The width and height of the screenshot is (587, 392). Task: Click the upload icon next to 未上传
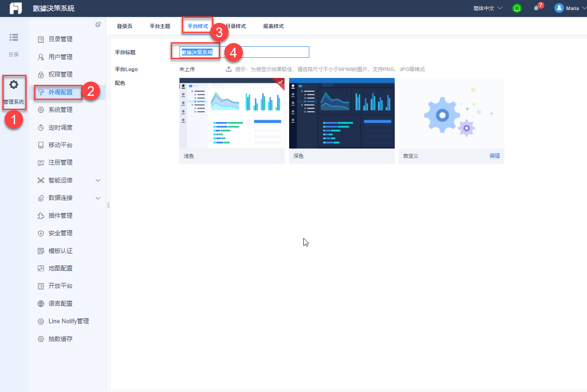(229, 69)
